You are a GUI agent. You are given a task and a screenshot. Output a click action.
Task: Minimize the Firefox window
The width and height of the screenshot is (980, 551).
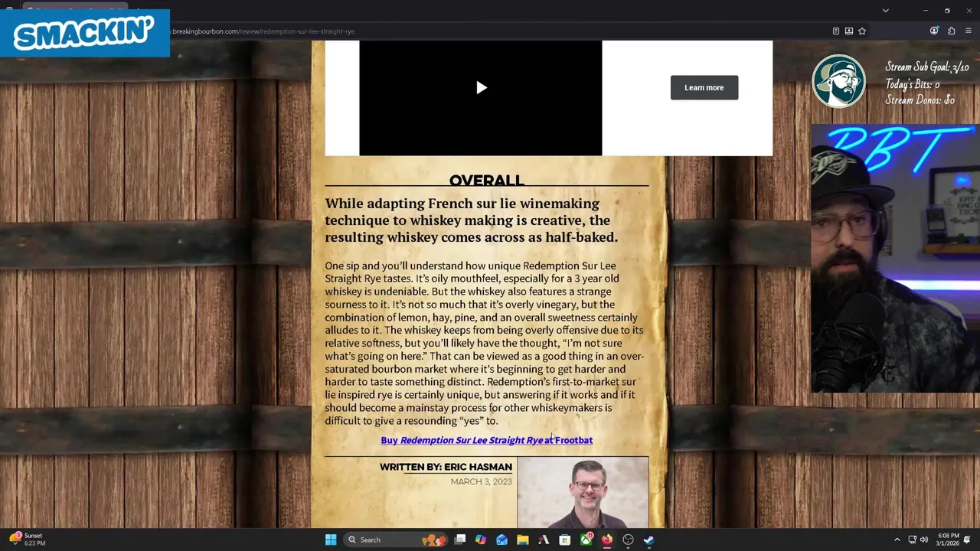pos(925,11)
